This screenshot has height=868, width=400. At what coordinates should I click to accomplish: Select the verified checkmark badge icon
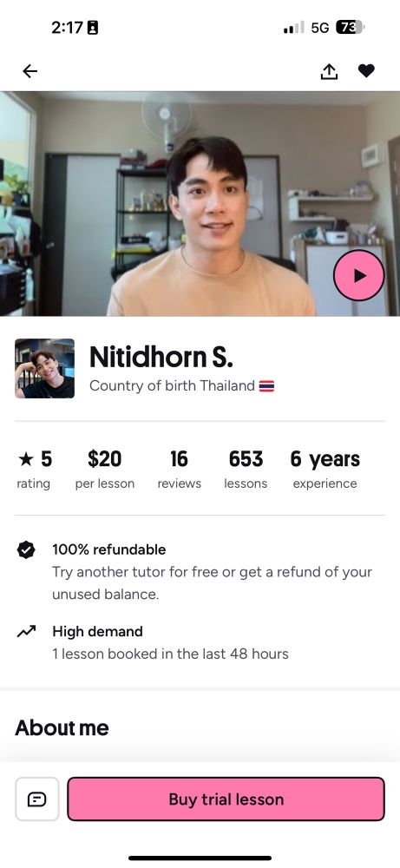tap(26, 549)
